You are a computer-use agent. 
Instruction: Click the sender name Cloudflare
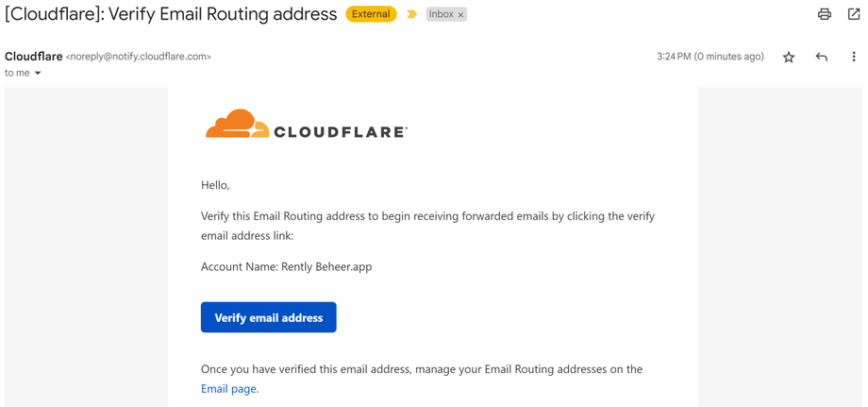coord(33,57)
